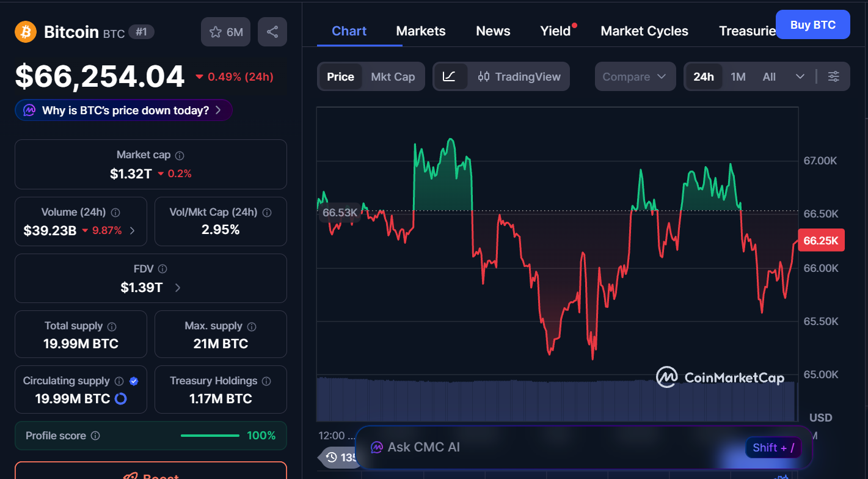The width and height of the screenshot is (868, 479).
Task: Click the Market cap info icon
Action: [180, 156]
